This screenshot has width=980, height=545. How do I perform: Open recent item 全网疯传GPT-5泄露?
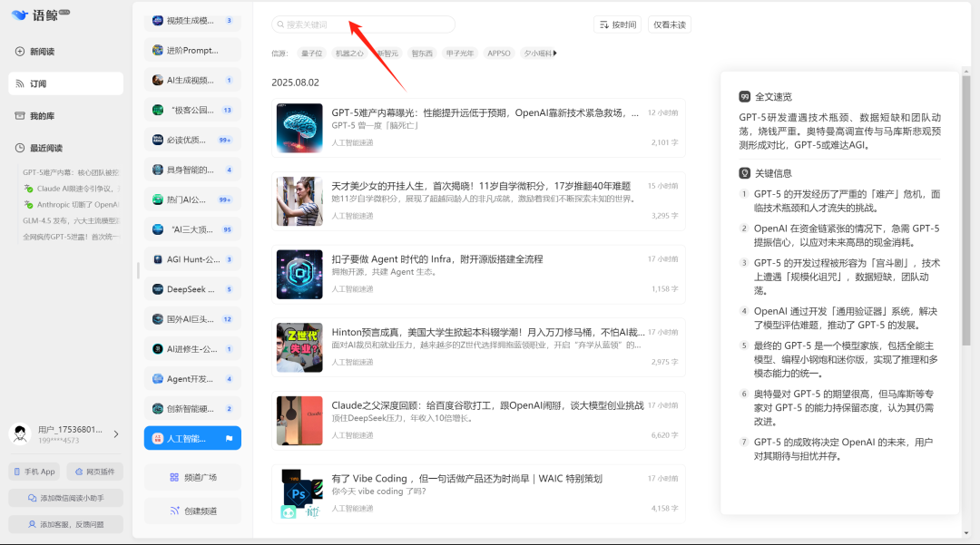[x=71, y=237]
